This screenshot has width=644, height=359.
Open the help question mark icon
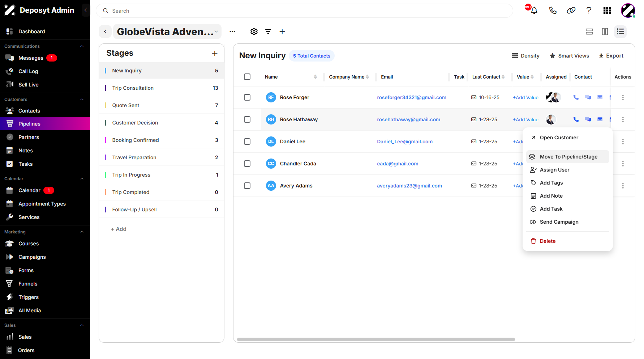tap(589, 10)
